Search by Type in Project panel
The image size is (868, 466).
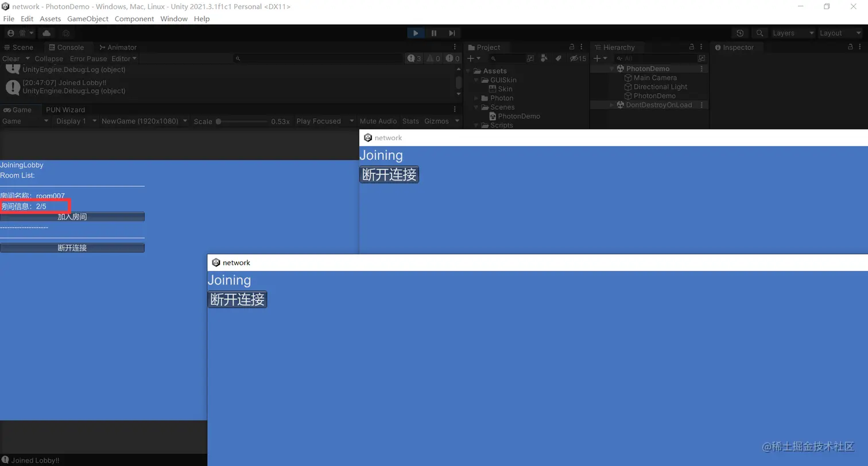coord(544,59)
